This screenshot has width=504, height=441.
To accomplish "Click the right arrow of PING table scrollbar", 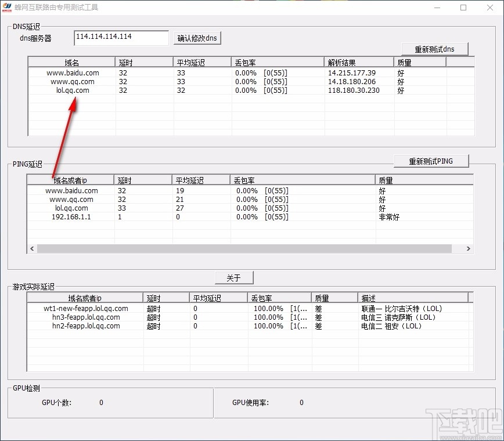I will pyautogui.click(x=469, y=248).
